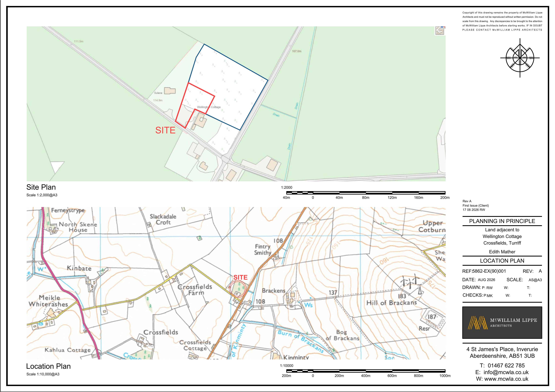This screenshot has height=392, width=555.
Task: Click the website www.mcwla.co.uk
Action: (x=506, y=379)
